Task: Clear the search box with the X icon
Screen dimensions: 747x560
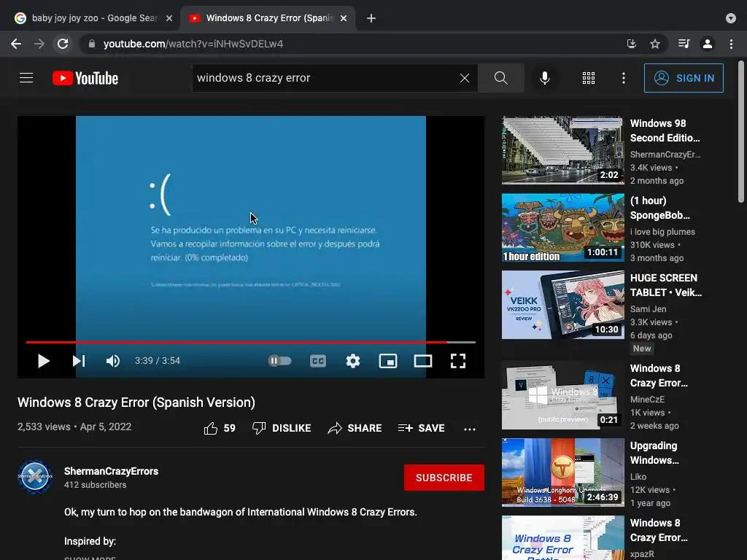Action: tap(465, 78)
